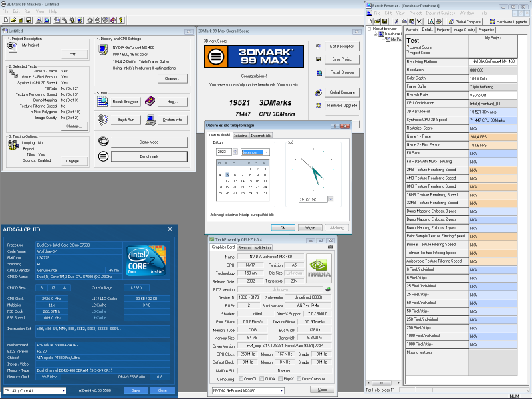Screen dimensions: 532x399
Task: Open GPU selector dropdown in GPU-Z
Action: (281, 390)
